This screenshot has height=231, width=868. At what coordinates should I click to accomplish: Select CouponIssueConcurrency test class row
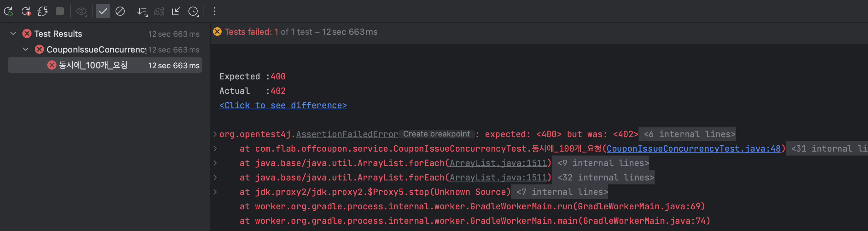(105, 50)
